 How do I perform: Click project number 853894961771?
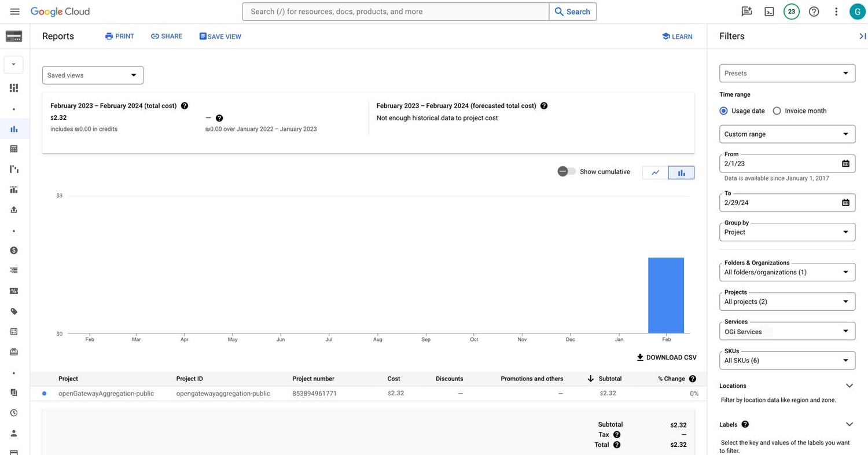314,393
